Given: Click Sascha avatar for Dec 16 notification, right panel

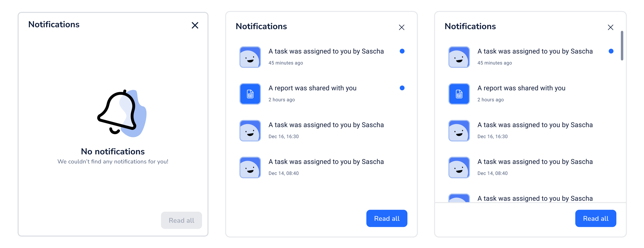Looking at the screenshot, I should point(459,131).
